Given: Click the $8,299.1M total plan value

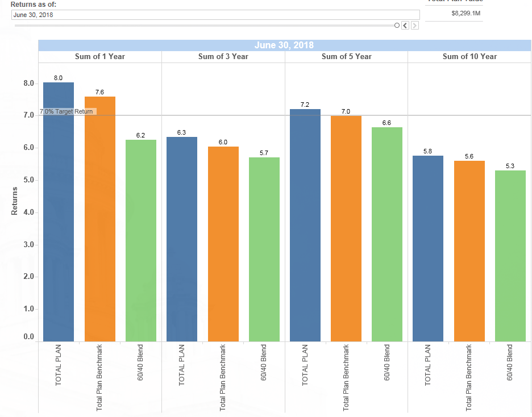Looking at the screenshot, I should click(x=466, y=14).
